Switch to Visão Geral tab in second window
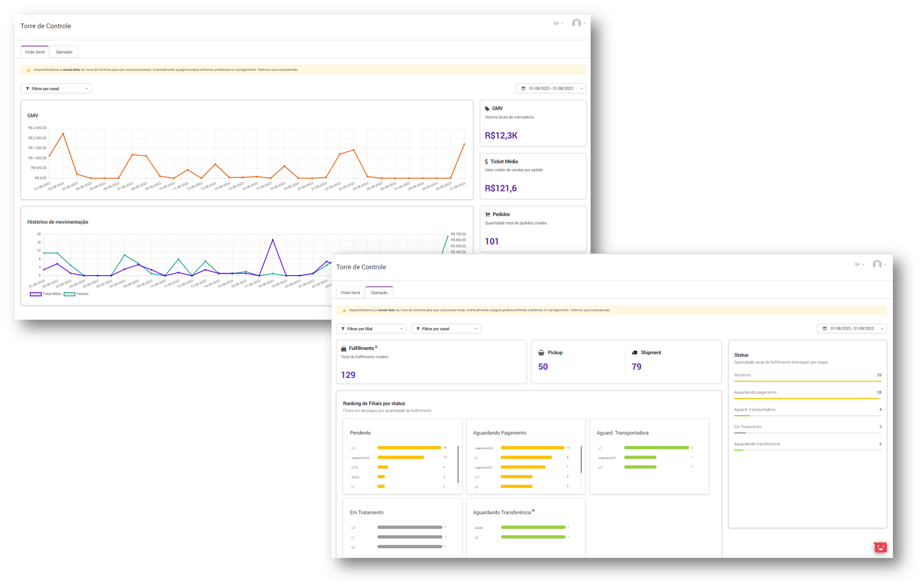 point(350,292)
